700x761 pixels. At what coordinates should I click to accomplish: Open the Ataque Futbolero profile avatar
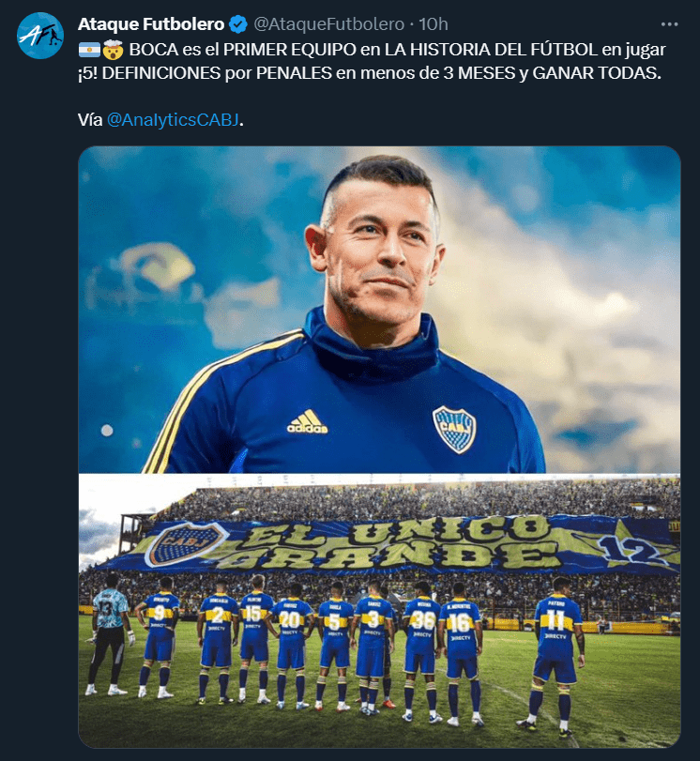coord(39,36)
